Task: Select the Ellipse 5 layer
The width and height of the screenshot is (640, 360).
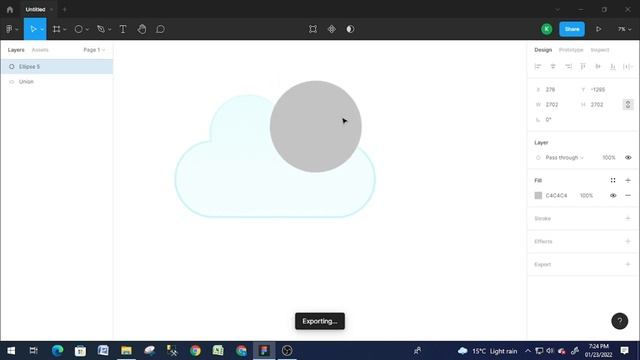Action: pyautogui.click(x=57, y=67)
